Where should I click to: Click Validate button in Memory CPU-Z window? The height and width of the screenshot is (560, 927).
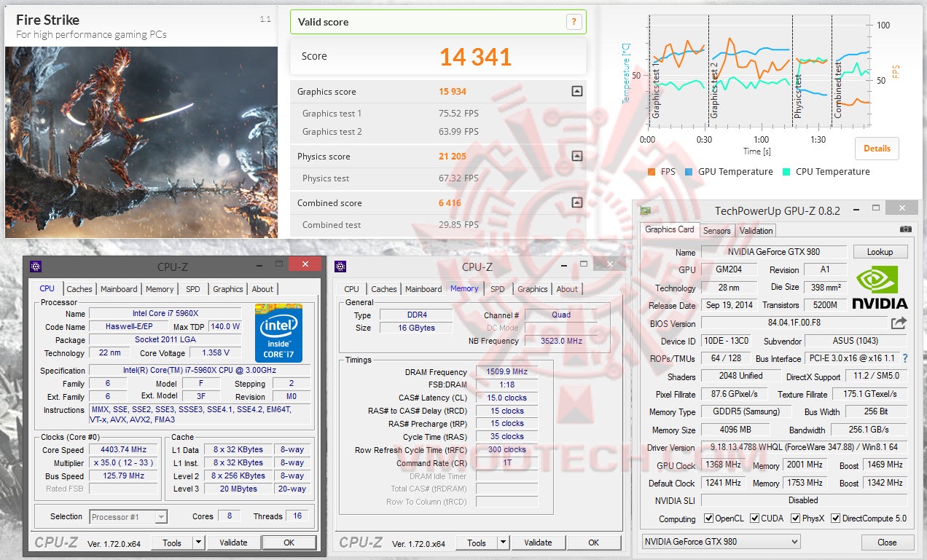[538, 543]
